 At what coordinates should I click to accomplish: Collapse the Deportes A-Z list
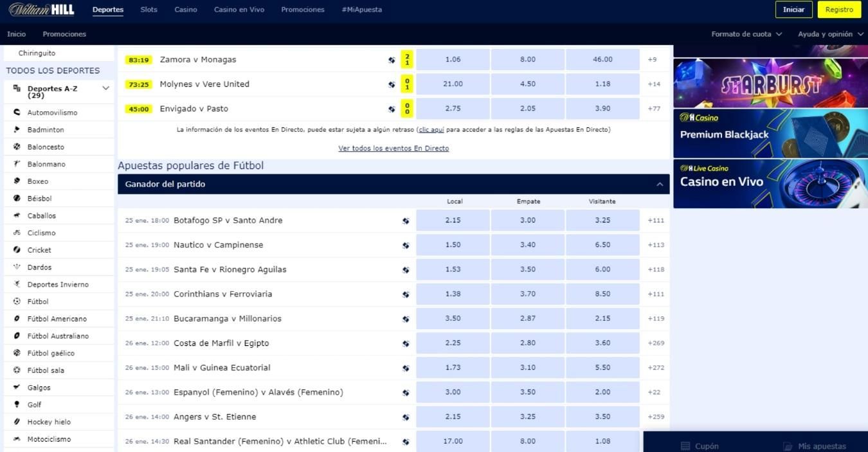pyautogui.click(x=105, y=88)
